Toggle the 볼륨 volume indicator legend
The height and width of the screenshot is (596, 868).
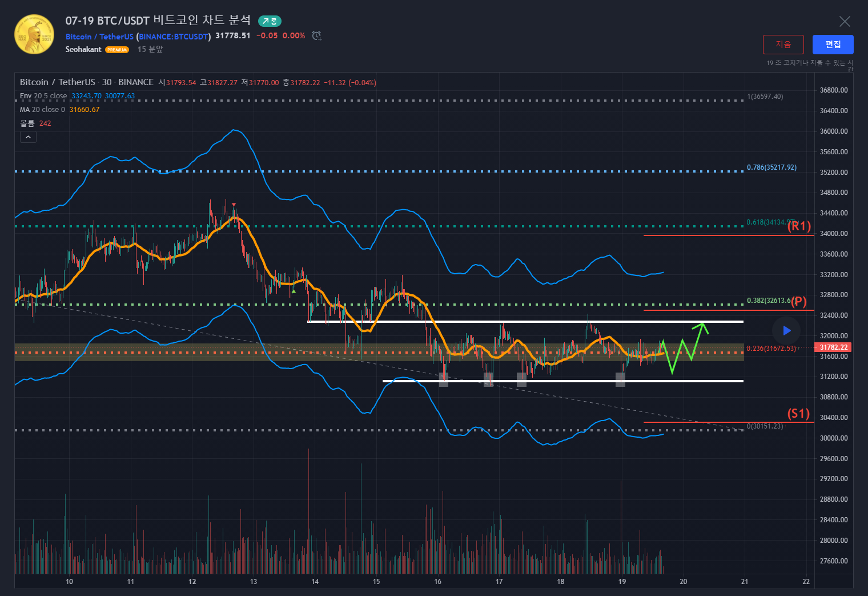27,123
